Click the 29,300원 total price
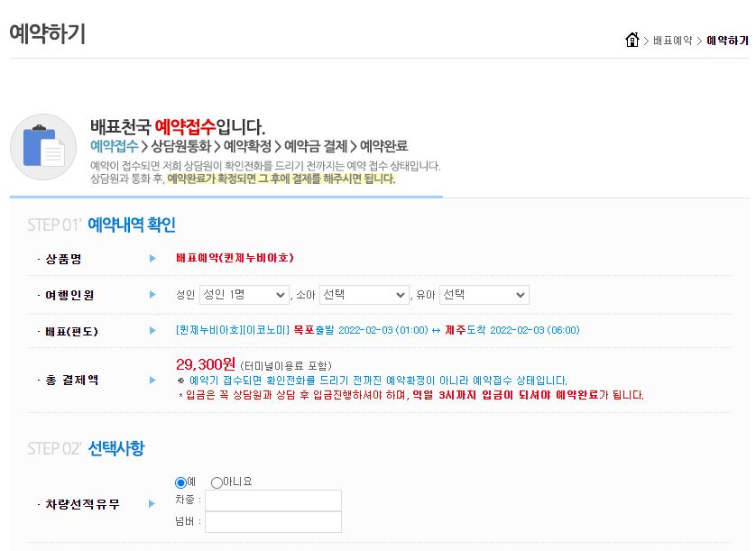Image resolution: width=756 pixels, height=551 pixels. pyautogui.click(x=206, y=364)
